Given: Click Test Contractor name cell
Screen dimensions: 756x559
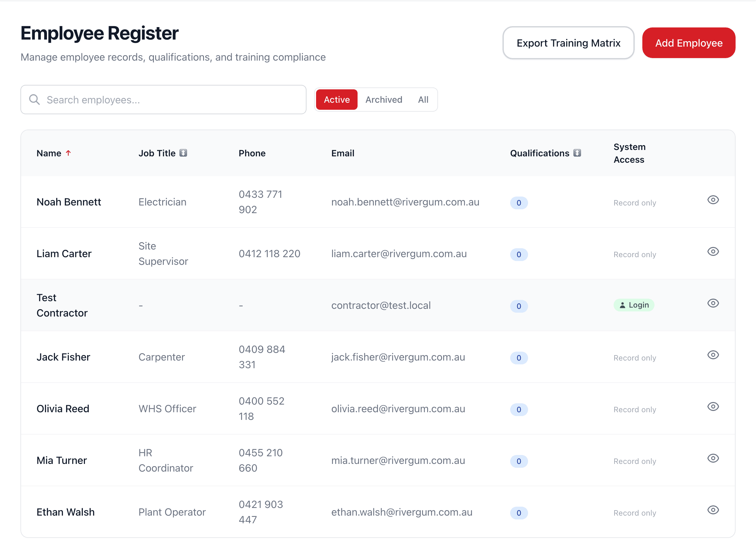Looking at the screenshot, I should 62,306.
